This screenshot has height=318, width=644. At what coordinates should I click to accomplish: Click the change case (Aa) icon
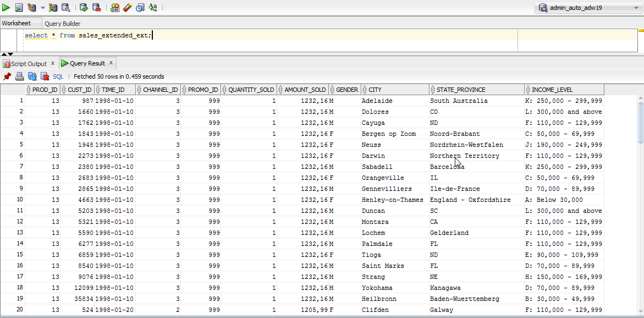[x=153, y=8]
